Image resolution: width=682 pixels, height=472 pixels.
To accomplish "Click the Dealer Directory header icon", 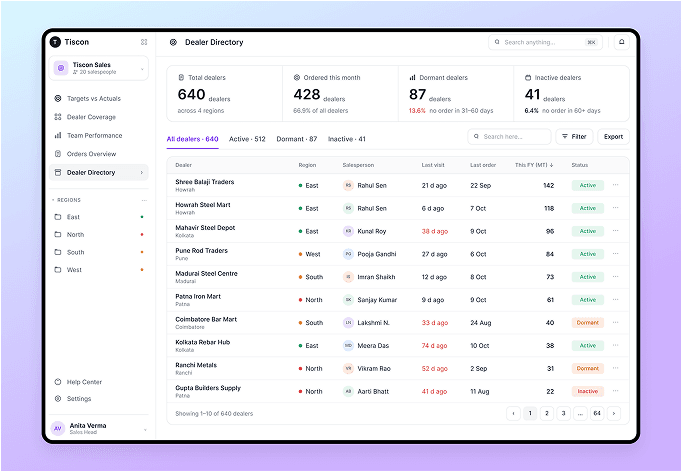I will click(173, 42).
